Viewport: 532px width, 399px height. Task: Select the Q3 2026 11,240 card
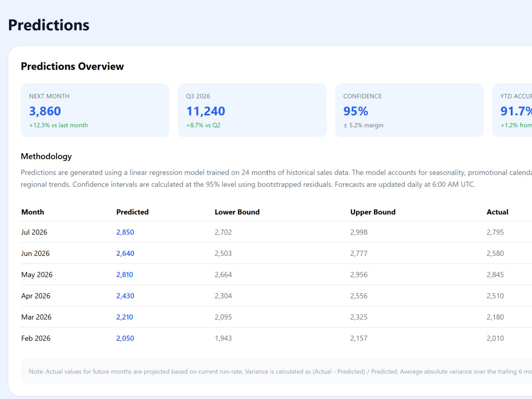pos(252,110)
